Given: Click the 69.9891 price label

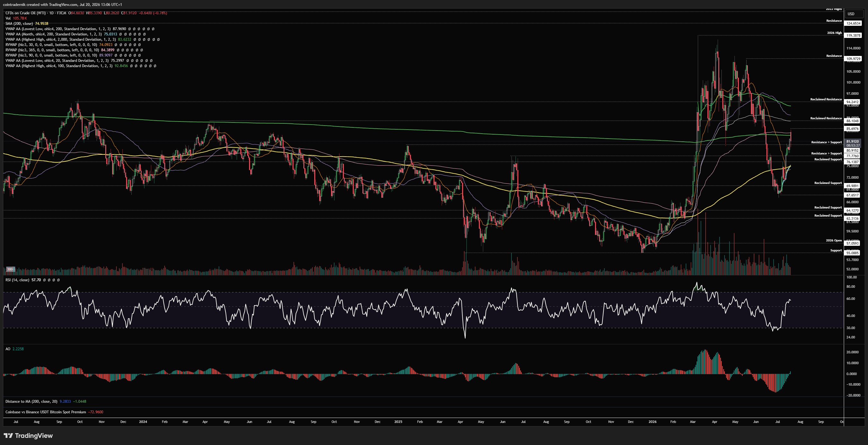Looking at the screenshot, I should coord(852,186).
